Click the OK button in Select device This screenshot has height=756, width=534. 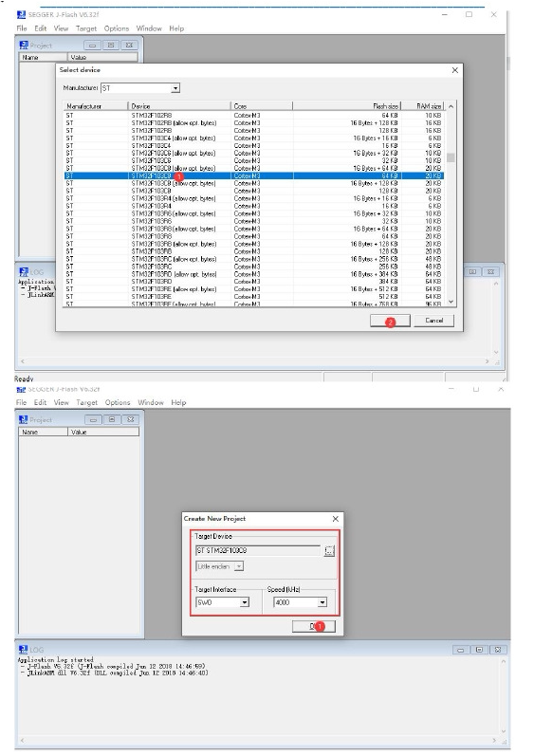coord(390,321)
